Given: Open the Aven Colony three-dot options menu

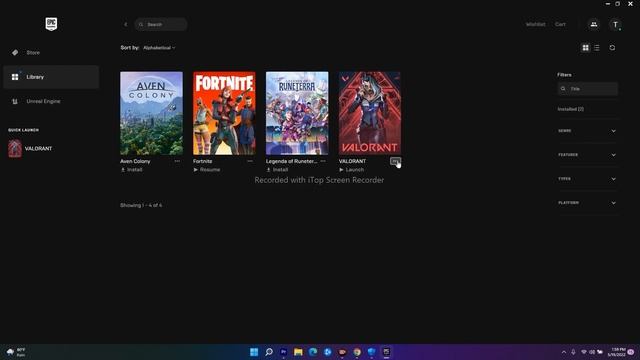Looking at the screenshot, I should [177, 161].
